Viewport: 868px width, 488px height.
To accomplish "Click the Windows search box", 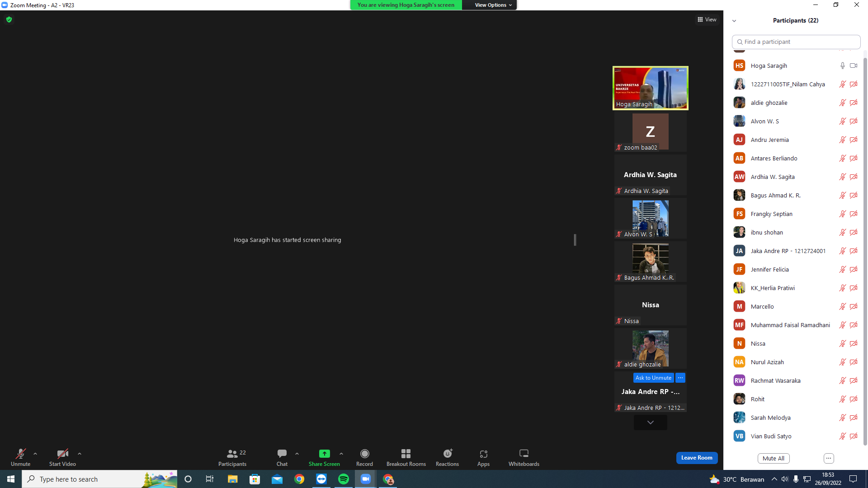I will (99, 479).
